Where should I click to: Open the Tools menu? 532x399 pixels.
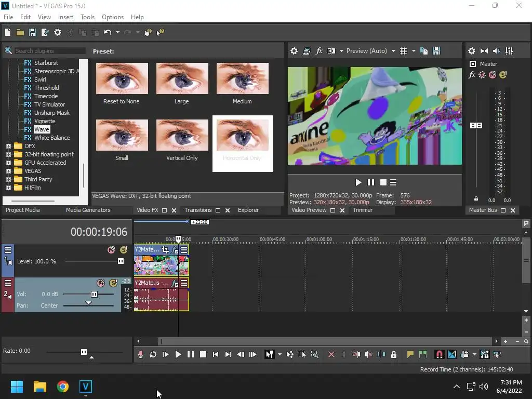pos(87,17)
